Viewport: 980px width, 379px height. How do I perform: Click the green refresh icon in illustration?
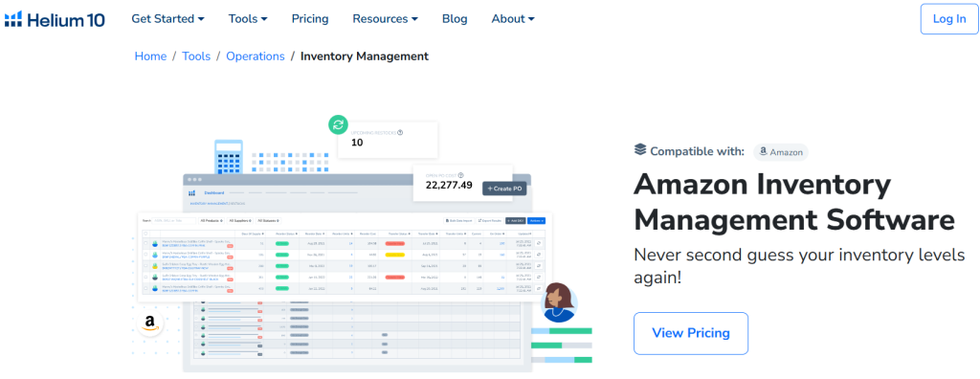tap(338, 124)
